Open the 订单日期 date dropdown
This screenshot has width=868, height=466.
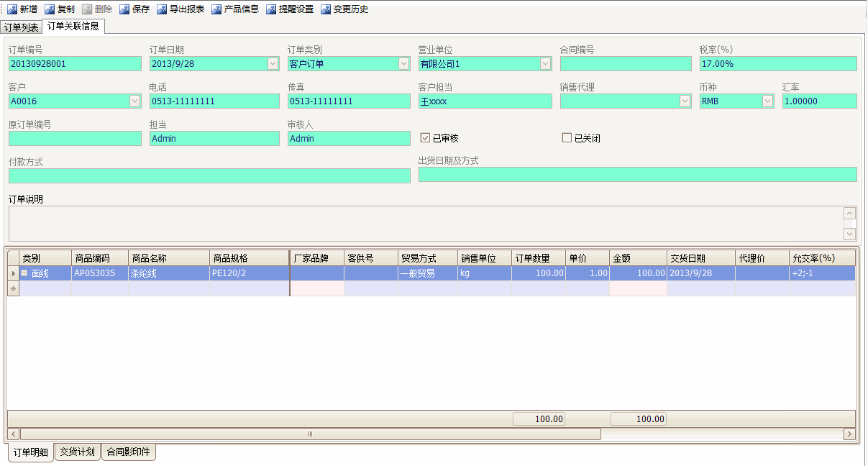273,64
